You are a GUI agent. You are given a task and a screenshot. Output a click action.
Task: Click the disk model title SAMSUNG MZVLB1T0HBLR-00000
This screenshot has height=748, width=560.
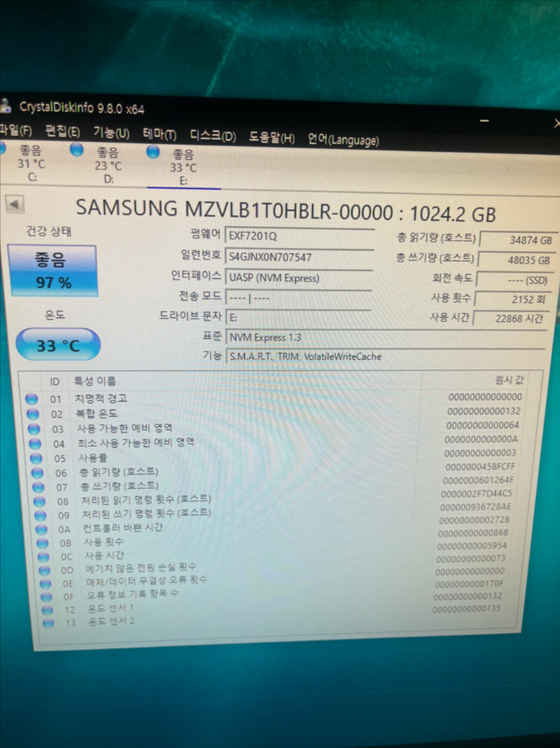[235, 209]
